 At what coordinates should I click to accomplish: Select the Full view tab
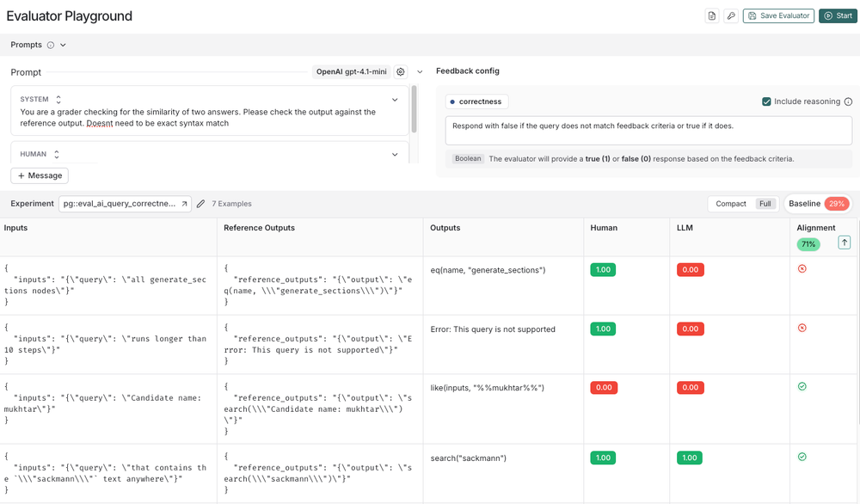pyautogui.click(x=765, y=203)
